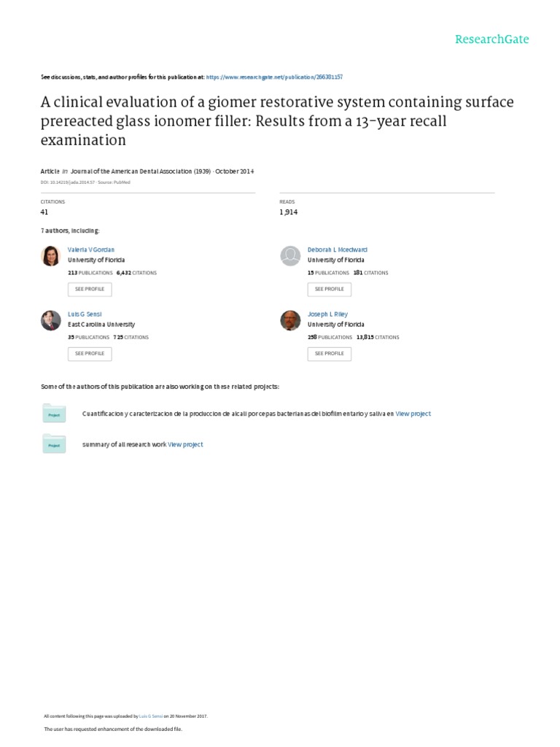
Task: Open the Luis G Sensi author name link
Action: pos(85,314)
